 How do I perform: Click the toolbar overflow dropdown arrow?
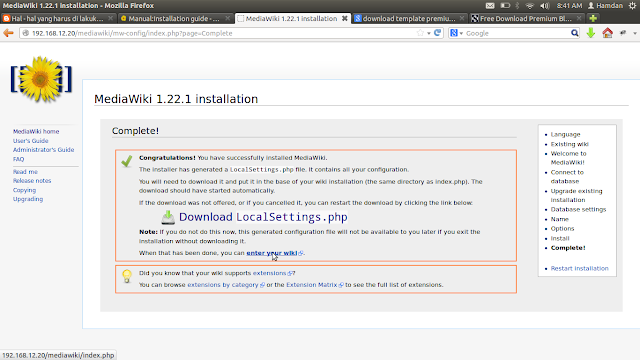click(635, 33)
